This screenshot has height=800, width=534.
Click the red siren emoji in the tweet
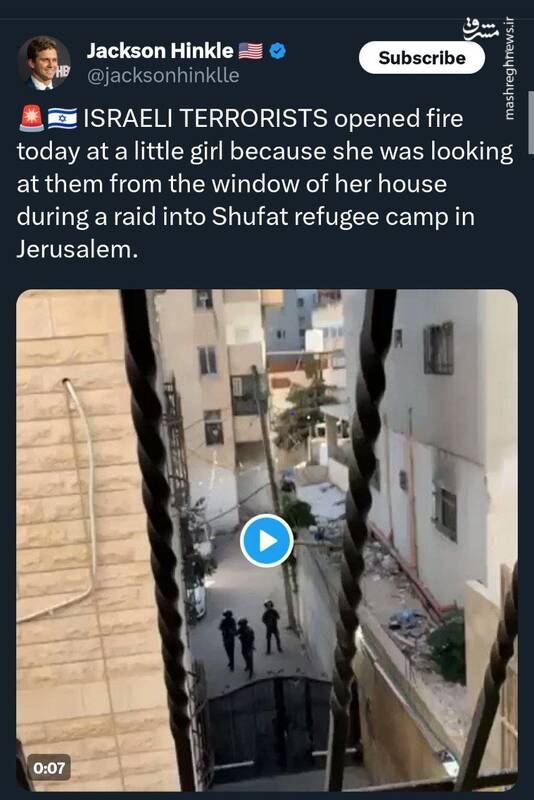coord(32,118)
